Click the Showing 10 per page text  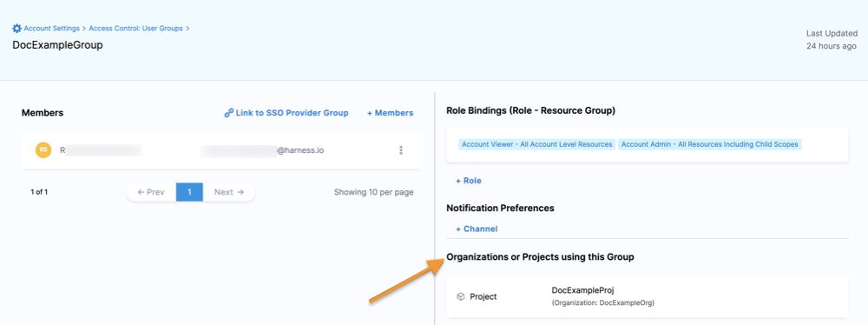[373, 192]
